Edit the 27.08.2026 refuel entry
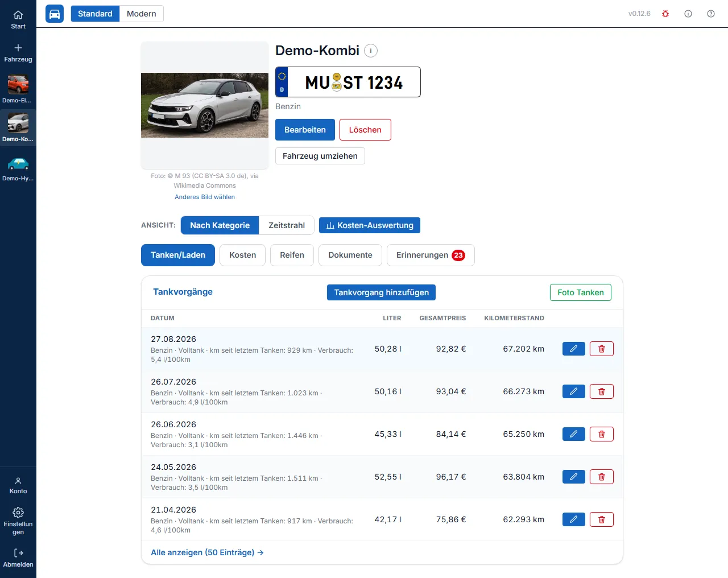 (x=574, y=349)
